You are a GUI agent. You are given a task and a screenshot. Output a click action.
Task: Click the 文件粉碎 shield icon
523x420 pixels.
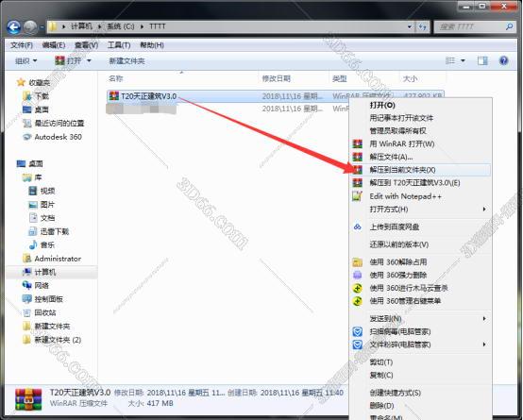click(357, 344)
